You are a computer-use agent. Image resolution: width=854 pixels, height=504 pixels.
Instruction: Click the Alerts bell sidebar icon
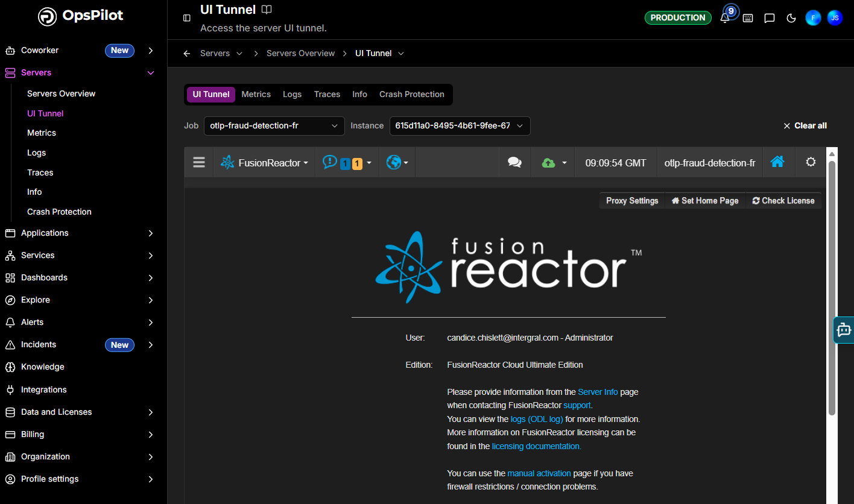(10, 323)
